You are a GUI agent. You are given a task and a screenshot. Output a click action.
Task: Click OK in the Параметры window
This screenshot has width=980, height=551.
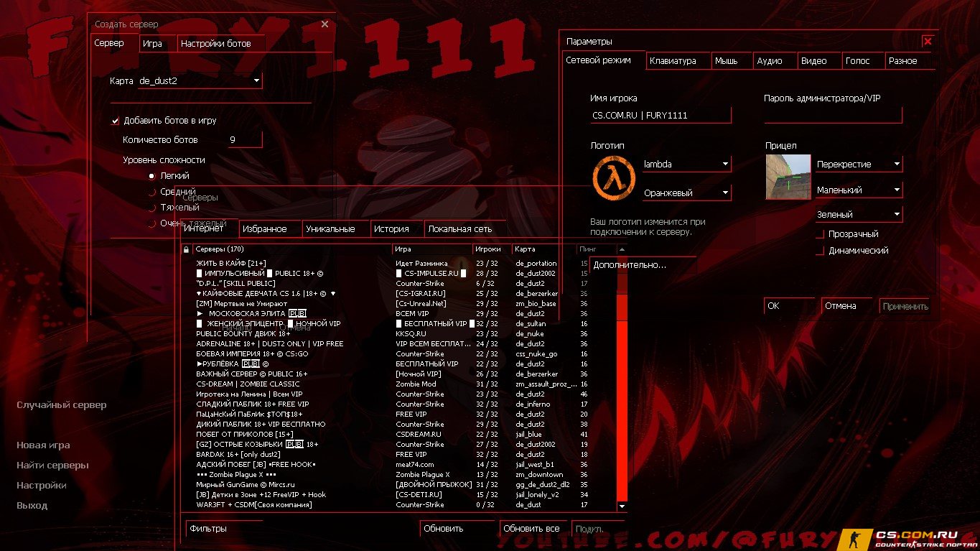(x=790, y=306)
